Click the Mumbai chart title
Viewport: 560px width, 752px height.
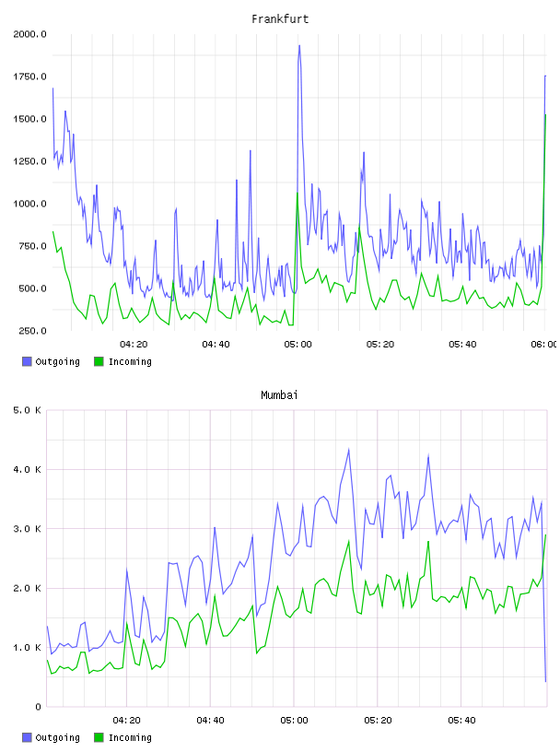[279, 395]
